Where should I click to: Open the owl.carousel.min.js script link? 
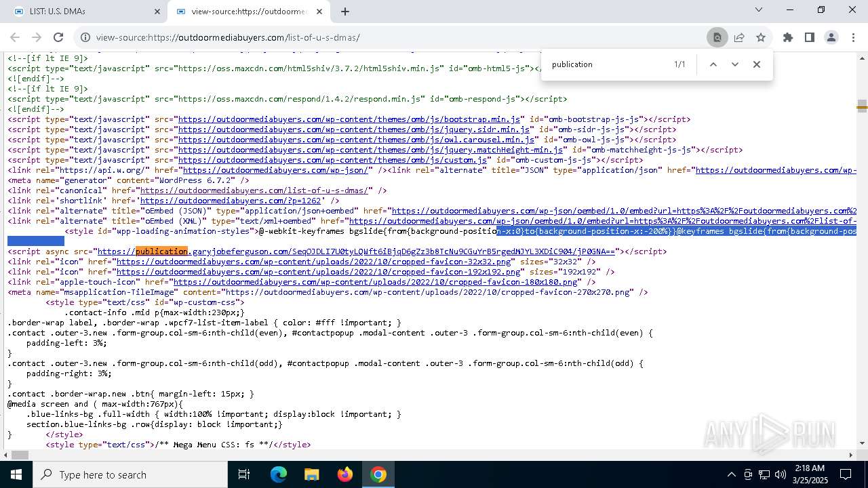click(x=357, y=140)
